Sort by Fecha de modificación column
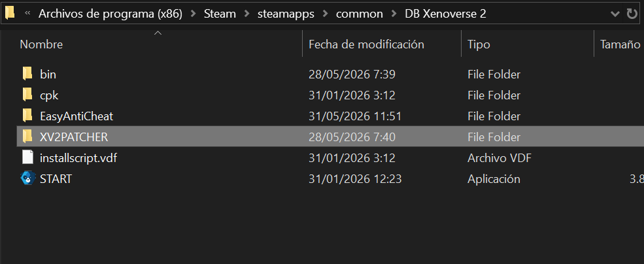 [366, 44]
